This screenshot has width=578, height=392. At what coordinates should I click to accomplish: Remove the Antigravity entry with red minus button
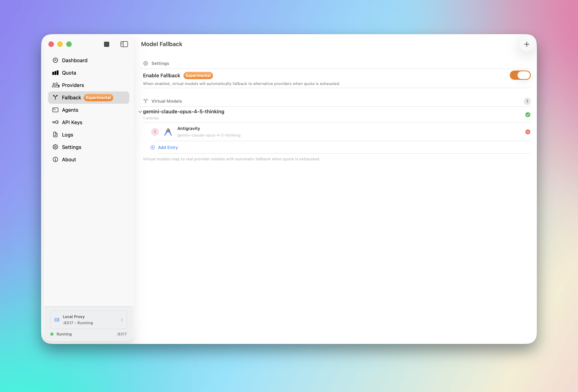coord(528,132)
